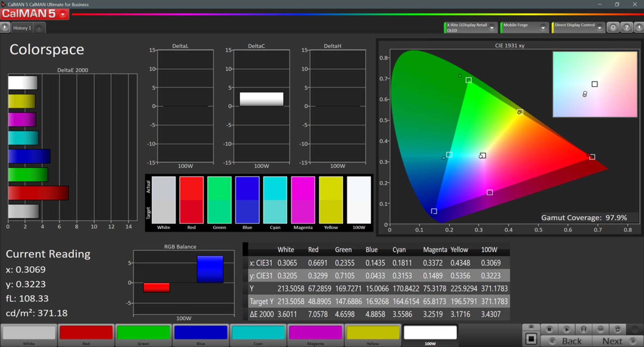644x347 pixels.
Task: Open the X-Rite i1Display Retail meter dropdown
Action: pyautogui.click(x=492, y=27)
